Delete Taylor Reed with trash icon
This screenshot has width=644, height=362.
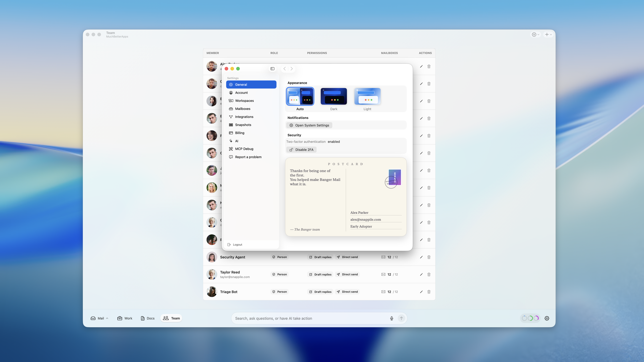click(x=429, y=274)
